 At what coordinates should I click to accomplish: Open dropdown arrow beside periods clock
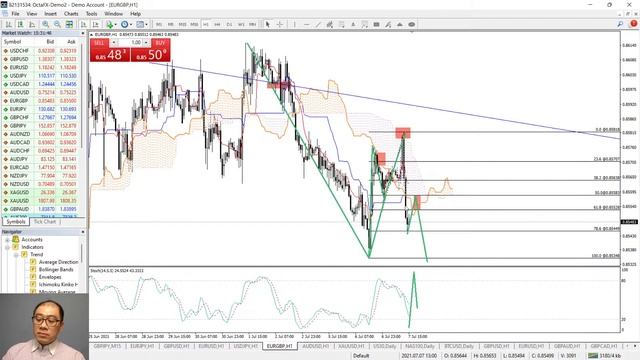(131, 24)
